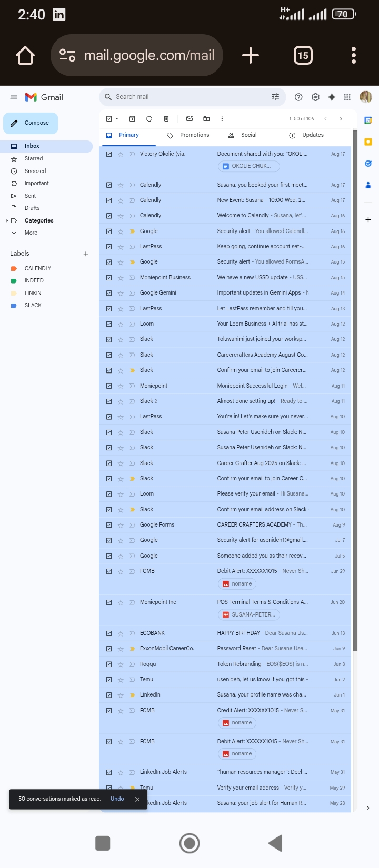Image resolution: width=379 pixels, height=868 pixels.
Task: Click the orange CALENDLY label
Action: [37, 268]
